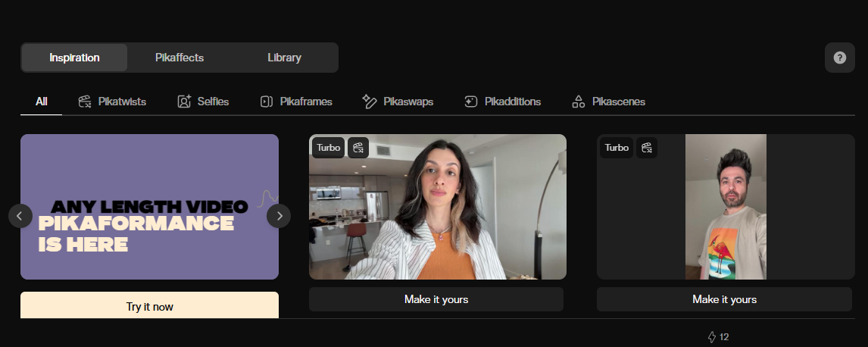Click Make it yours under man's video
This screenshot has height=347, width=868.
724,299
